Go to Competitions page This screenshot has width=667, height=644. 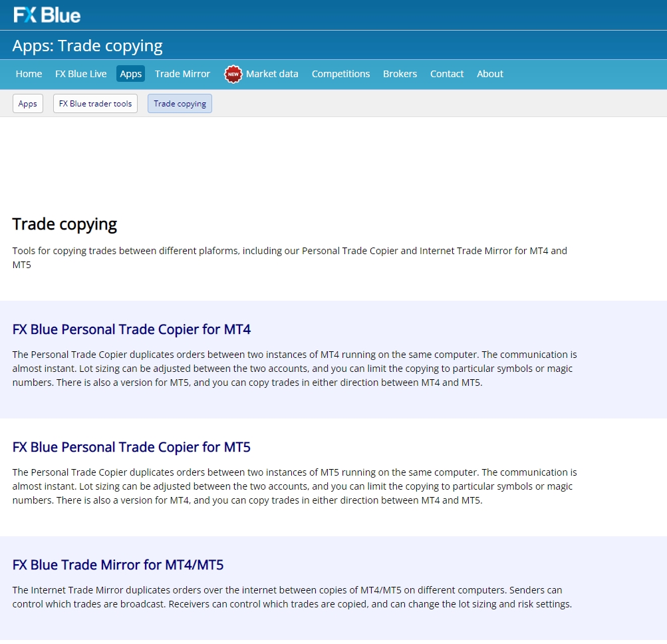[340, 74]
